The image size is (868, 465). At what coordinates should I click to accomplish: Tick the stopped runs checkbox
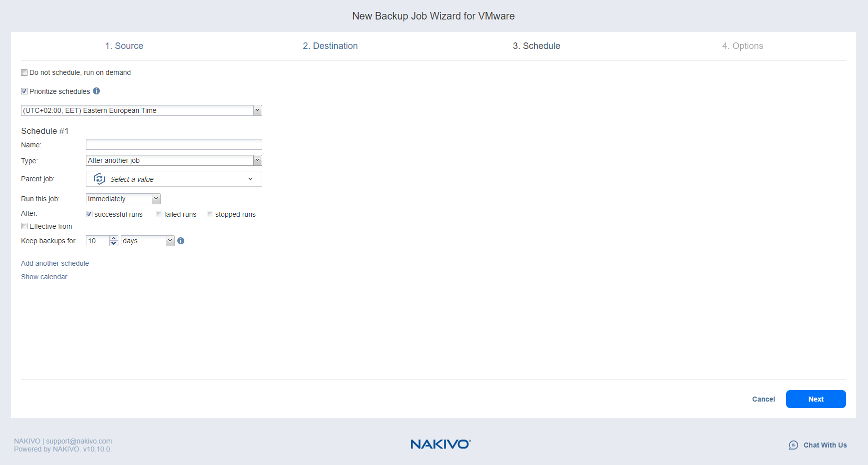click(x=210, y=214)
